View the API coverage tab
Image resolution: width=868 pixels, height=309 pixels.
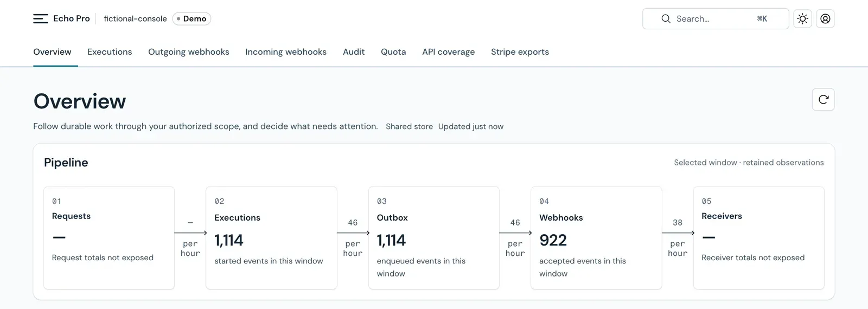click(449, 52)
